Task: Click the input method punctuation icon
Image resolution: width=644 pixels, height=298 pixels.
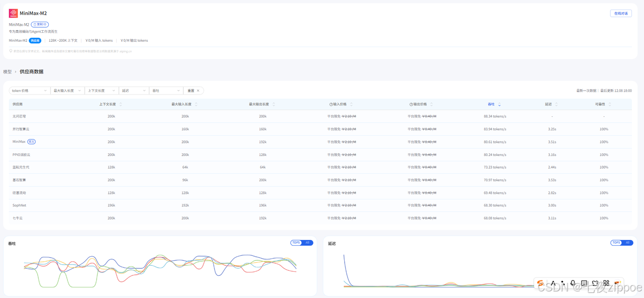Action: click(563, 283)
